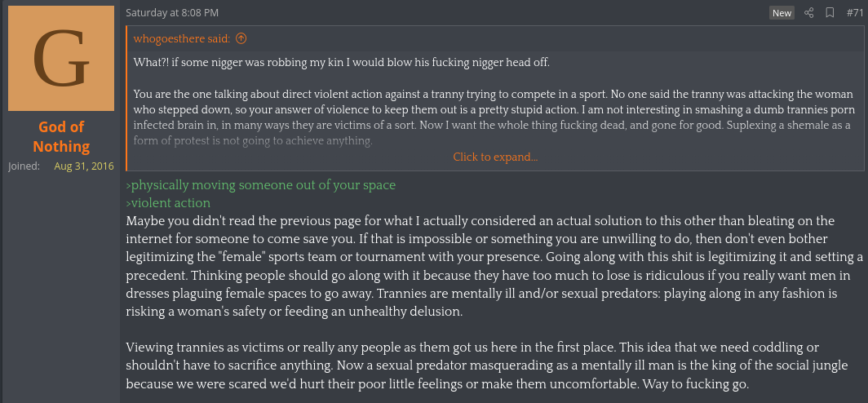The image size is (868, 403).
Task: Click the faded last line of the quote
Action: [x=253, y=141]
